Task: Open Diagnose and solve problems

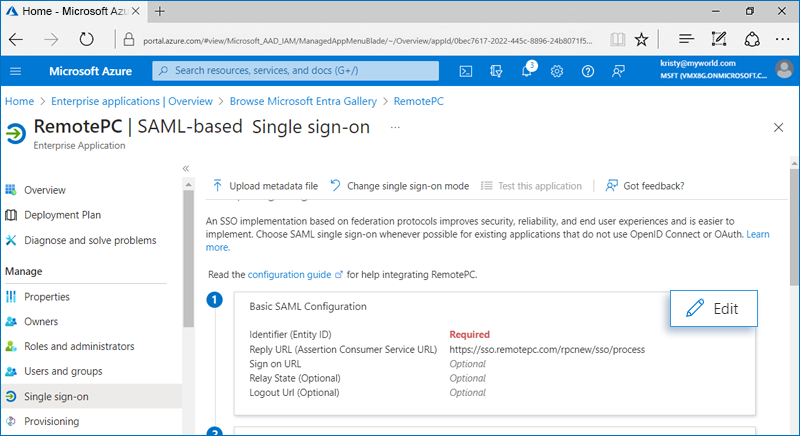Action: tap(90, 240)
